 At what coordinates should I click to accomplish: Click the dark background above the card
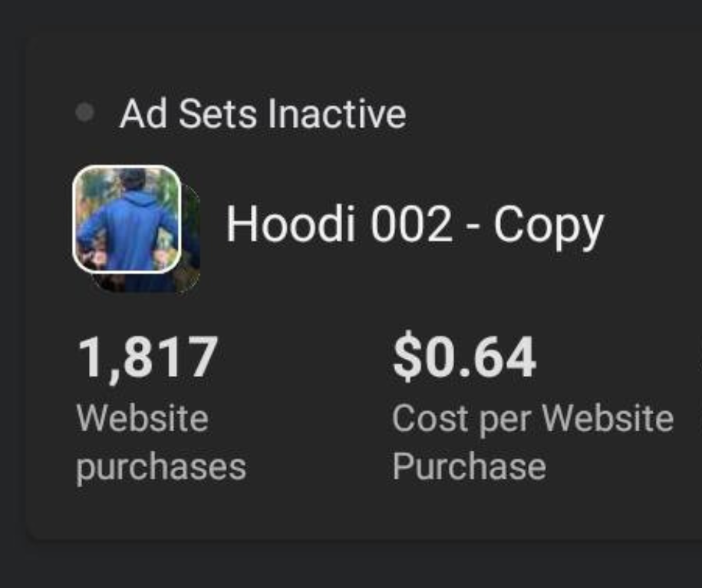pyautogui.click(x=351, y=16)
